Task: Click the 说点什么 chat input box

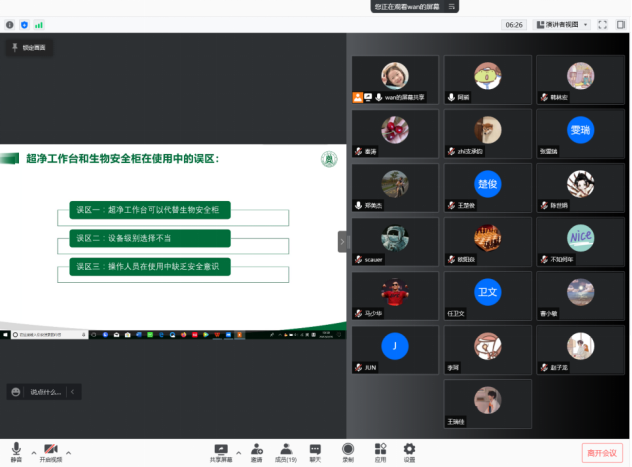Action: click(x=45, y=392)
